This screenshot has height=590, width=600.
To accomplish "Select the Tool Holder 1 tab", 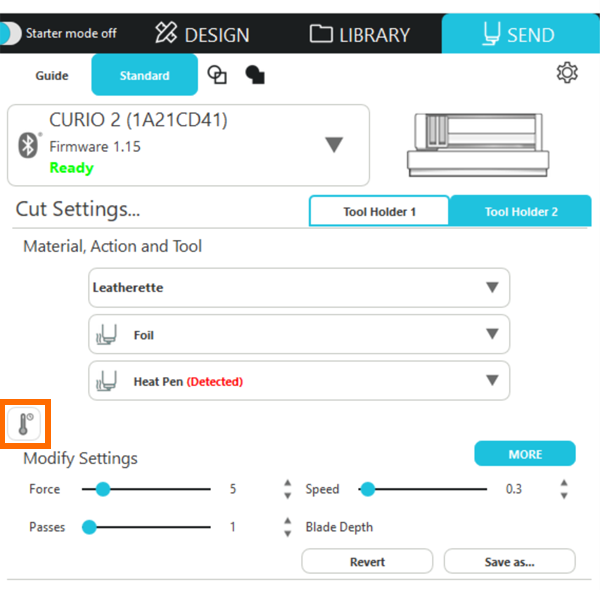I will click(x=379, y=212).
